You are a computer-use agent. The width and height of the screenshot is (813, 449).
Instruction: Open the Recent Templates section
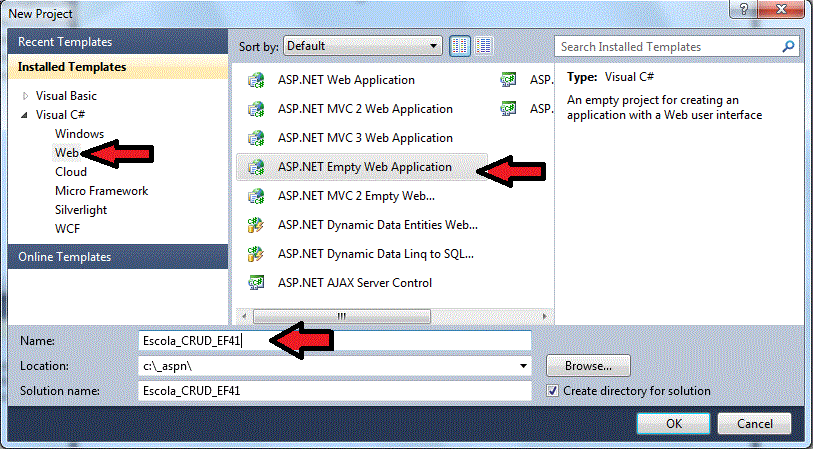(x=118, y=41)
